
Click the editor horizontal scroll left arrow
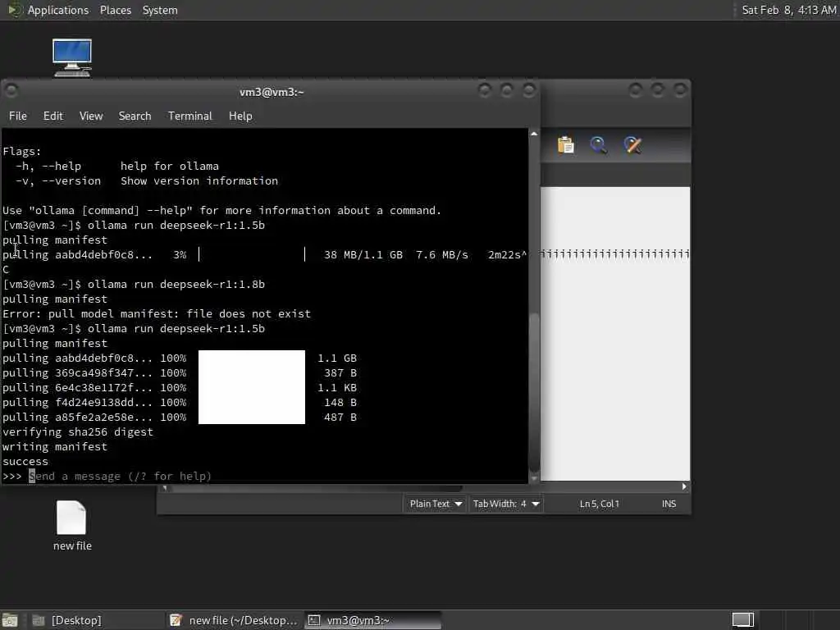tap(164, 488)
